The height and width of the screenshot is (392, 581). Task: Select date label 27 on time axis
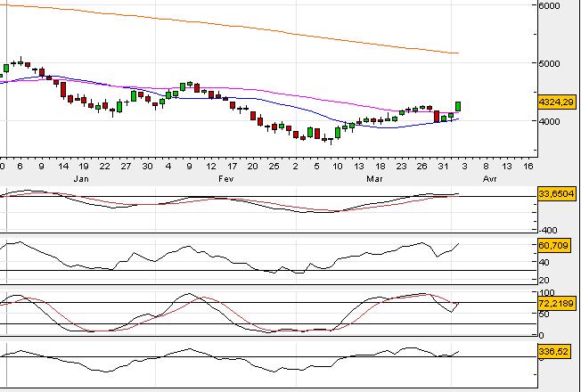[x=126, y=167]
